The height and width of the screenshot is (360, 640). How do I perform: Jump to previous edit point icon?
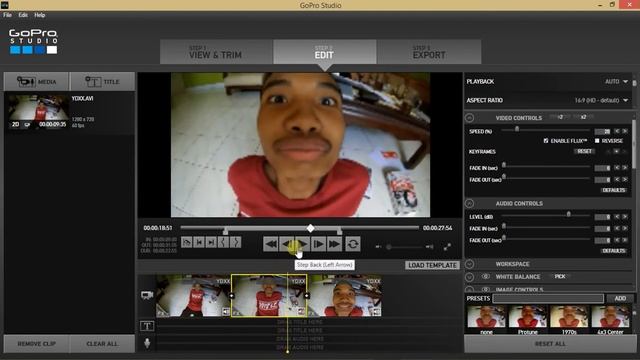(199, 242)
